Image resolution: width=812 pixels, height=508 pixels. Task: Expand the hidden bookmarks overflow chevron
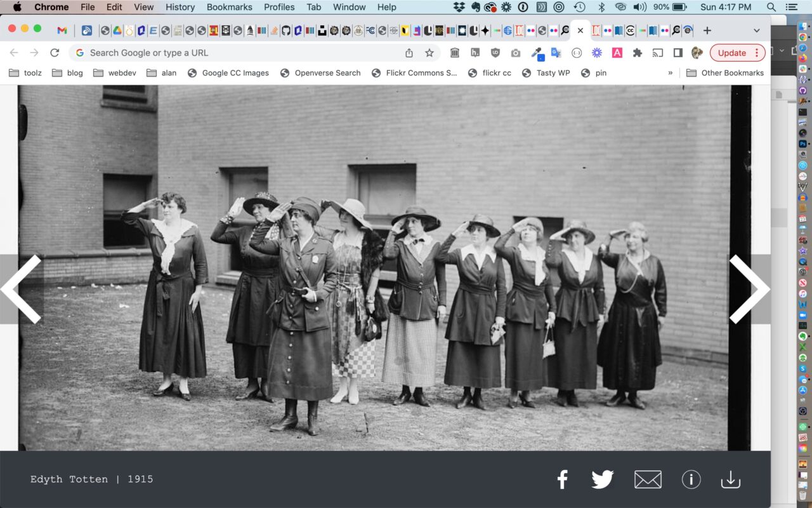coord(670,73)
